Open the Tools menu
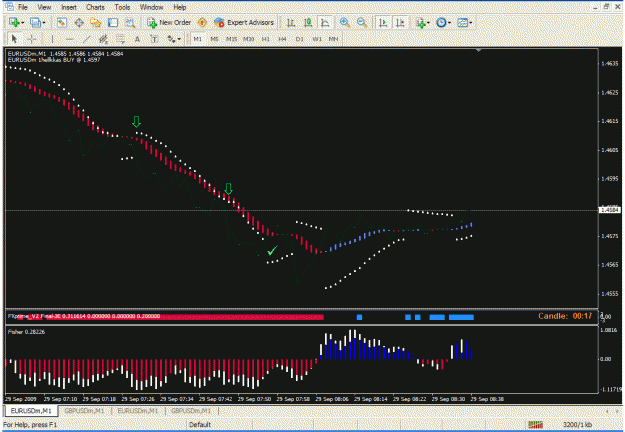Image resolution: width=625 pixels, height=432 pixels. [x=122, y=7]
